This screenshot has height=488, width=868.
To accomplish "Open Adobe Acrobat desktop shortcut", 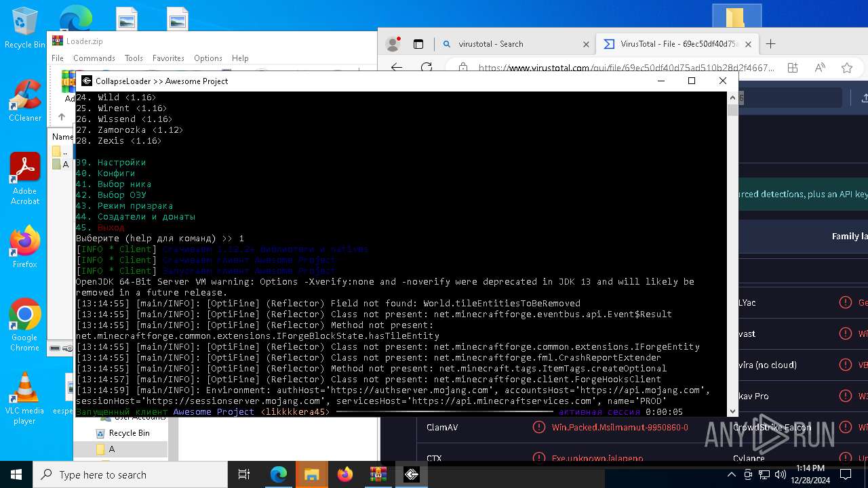I will click(24, 178).
